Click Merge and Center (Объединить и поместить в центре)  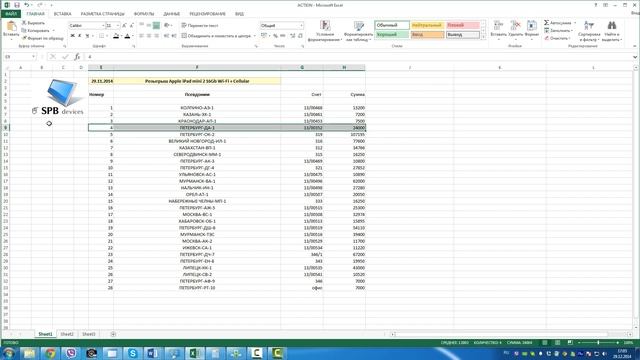click(216, 36)
